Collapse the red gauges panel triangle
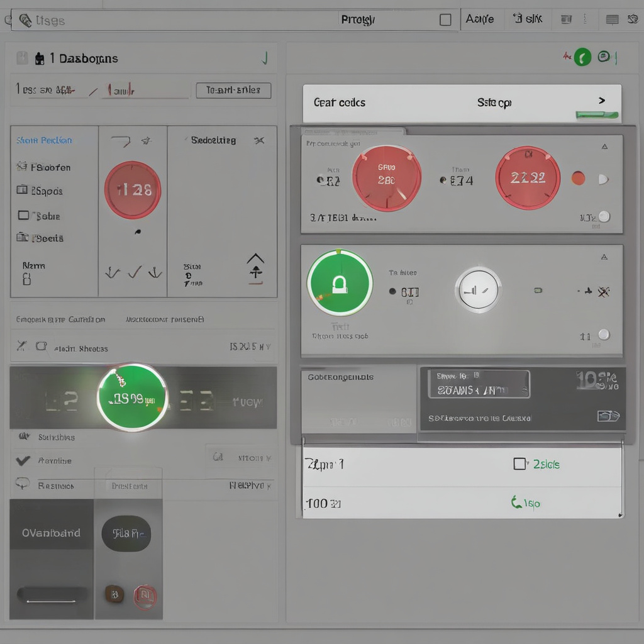644x644 pixels. [604, 147]
